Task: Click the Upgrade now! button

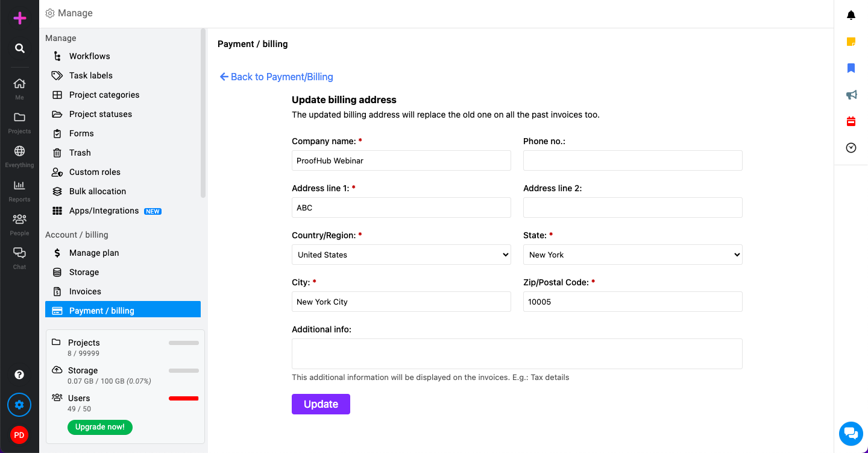Action: click(x=100, y=427)
